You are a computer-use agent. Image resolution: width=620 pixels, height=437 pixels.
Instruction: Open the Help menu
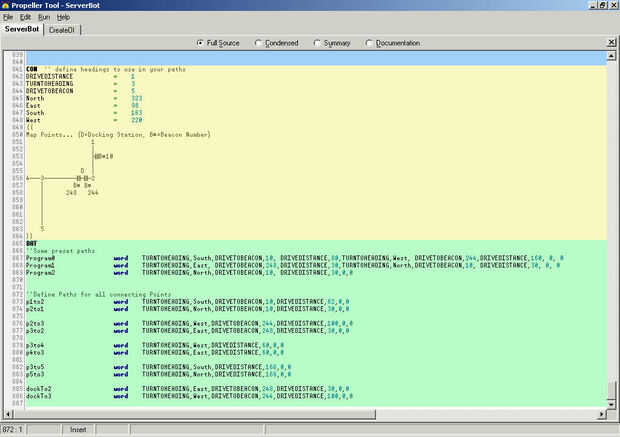coord(63,17)
